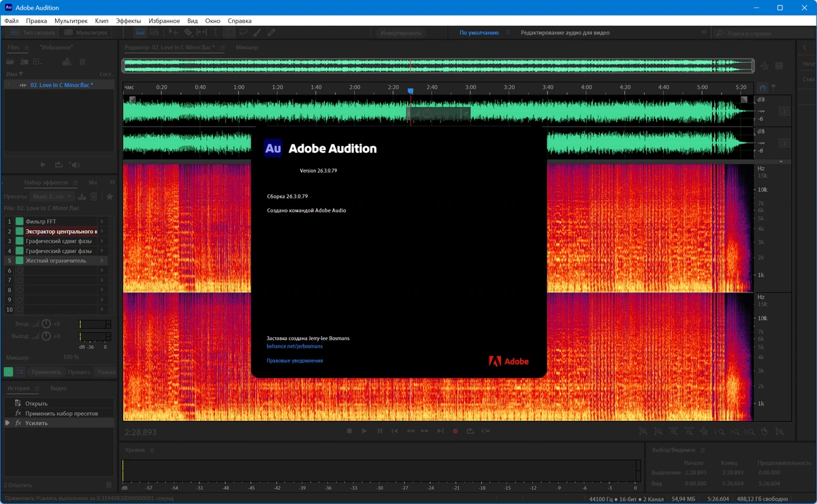The image size is (817, 504).
Task: Select the Razor tool in toolbar
Action: tap(188, 32)
